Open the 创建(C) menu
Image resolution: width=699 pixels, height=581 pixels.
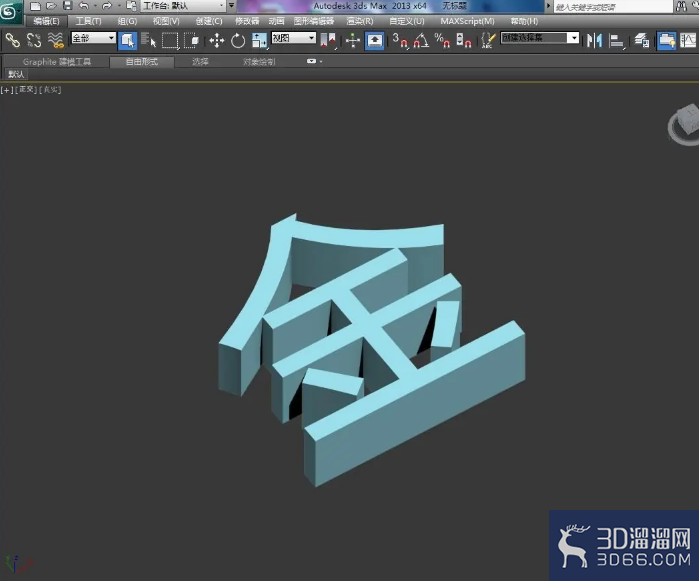209,21
